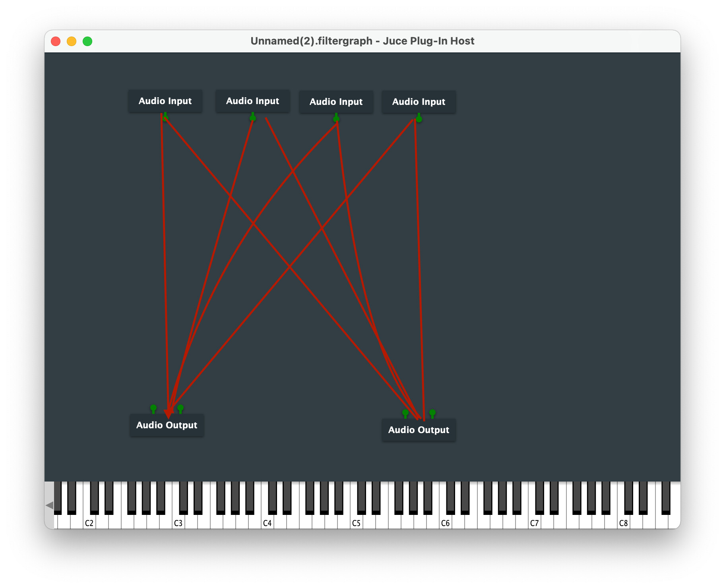Click the right input pin of the left Audio Output
The image size is (725, 588).
coord(180,409)
